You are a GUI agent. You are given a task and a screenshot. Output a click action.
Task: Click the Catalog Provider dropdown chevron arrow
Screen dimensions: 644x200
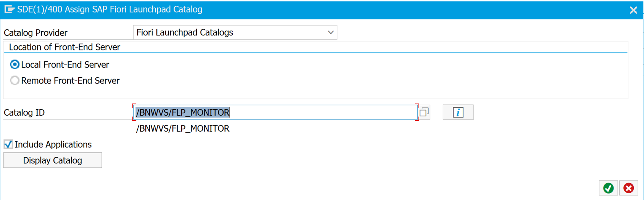[331, 33]
